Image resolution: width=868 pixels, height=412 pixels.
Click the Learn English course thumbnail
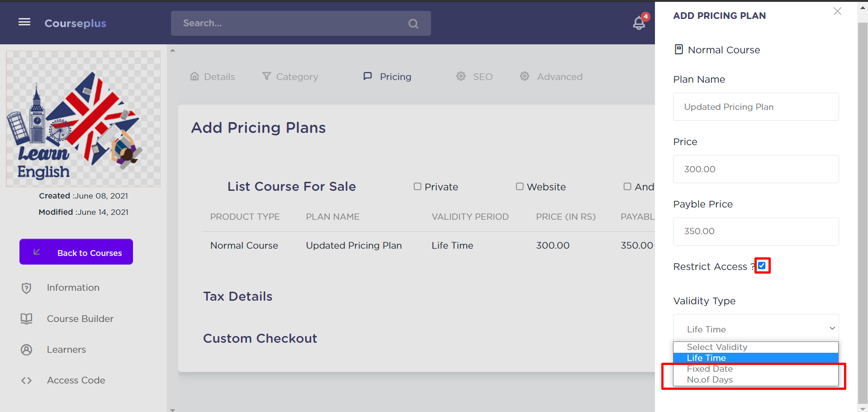pos(83,119)
